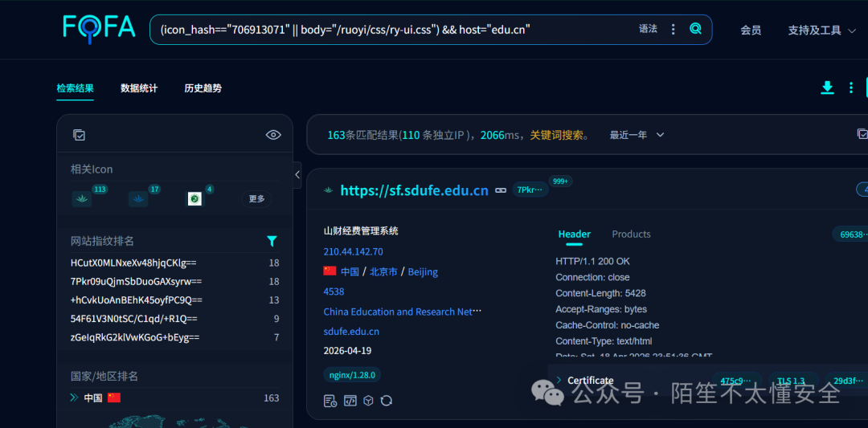Open the link chain icon beside sf.sdufe.edu.cn
Image resolution: width=868 pixels, height=428 pixels.
[x=501, y=190]
